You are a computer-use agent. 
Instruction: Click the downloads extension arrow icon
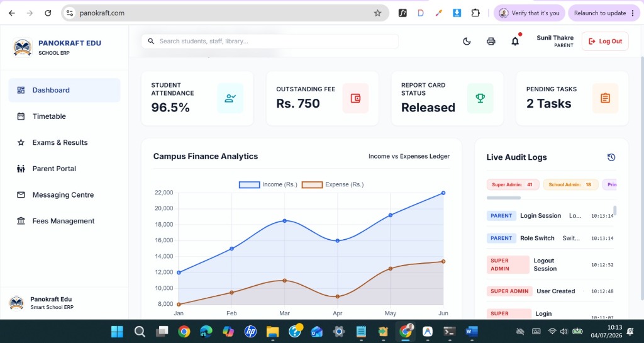(x=457, y=13)
